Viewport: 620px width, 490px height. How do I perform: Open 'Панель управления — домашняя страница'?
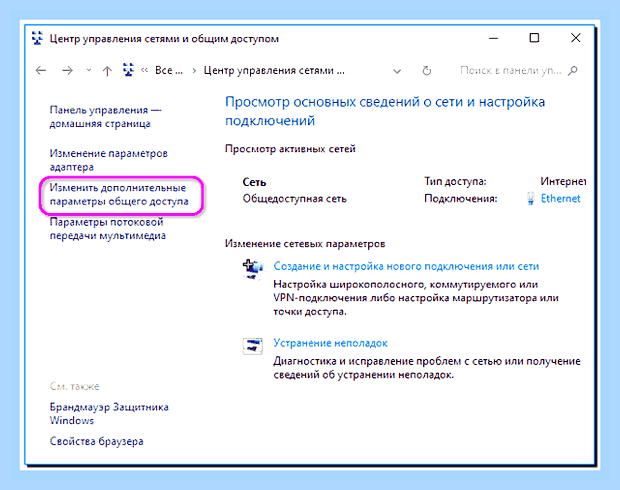click(x=105, y=117)
